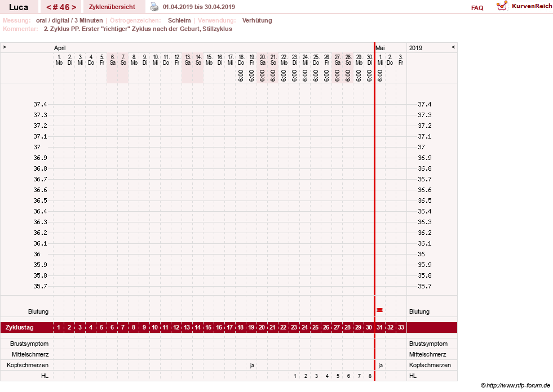Open the FAQ link
The height and width of the screenshot is (392, 553).
click(477, 8)
